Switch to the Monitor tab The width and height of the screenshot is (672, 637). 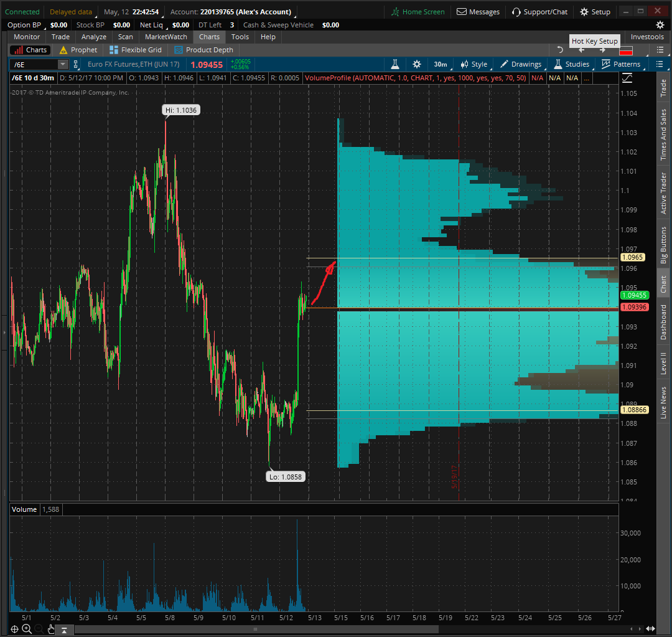click(x=27, y=37)
